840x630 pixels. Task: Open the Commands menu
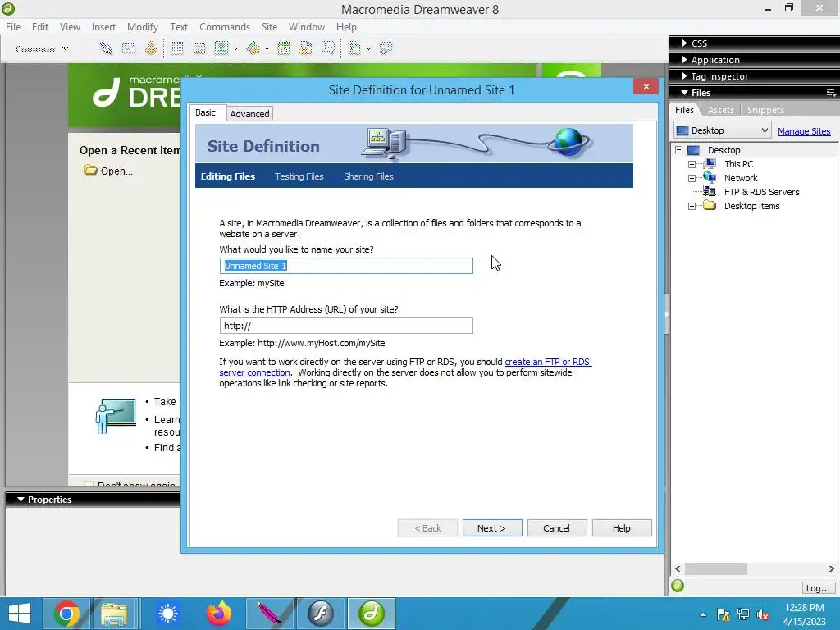point(225,27)
